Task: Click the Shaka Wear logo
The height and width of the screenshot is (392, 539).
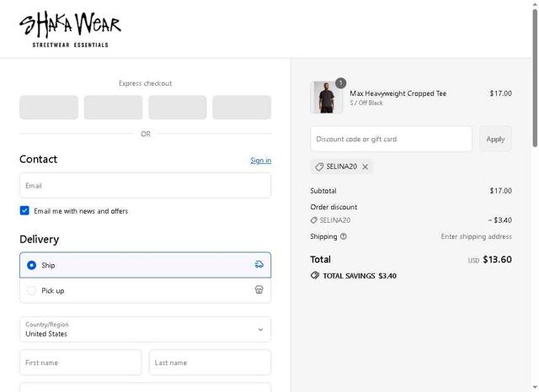Action: [x=70, y=29]
